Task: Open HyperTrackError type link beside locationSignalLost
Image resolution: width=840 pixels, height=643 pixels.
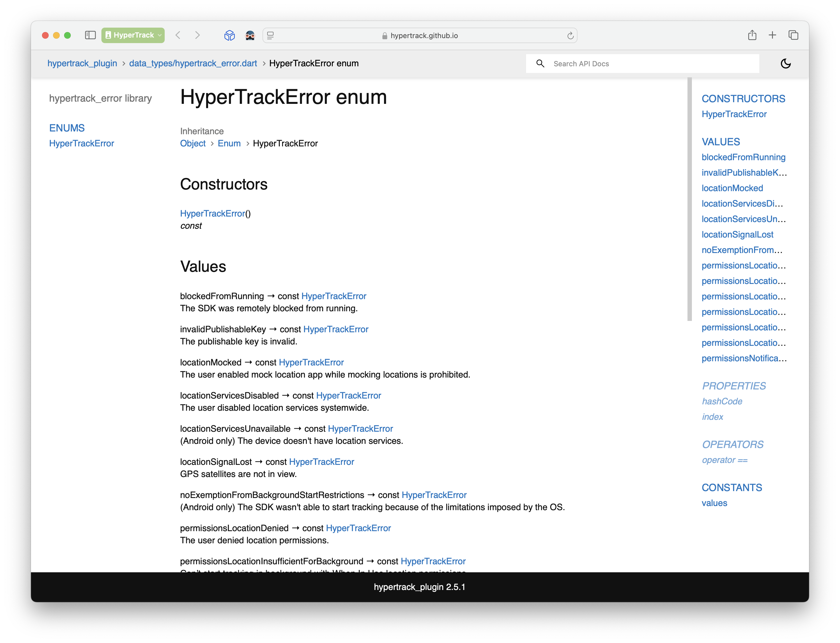Action: pyautogui.click(x=322, y=462)
